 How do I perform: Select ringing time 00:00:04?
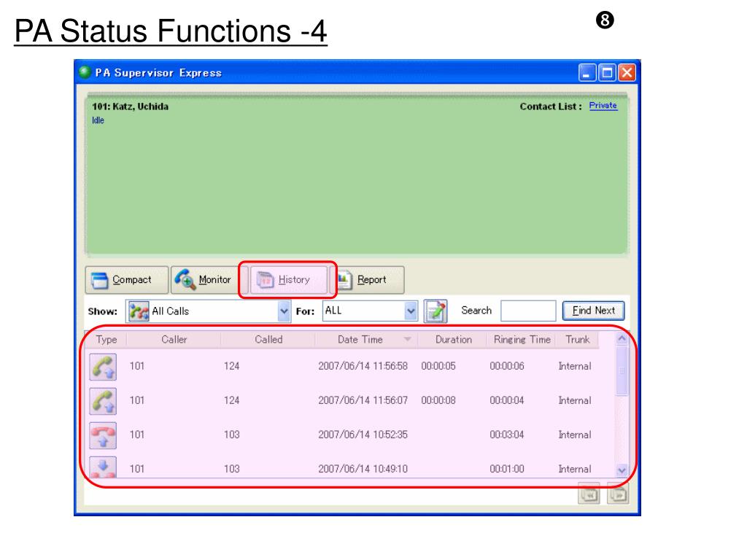pos(507,400)
